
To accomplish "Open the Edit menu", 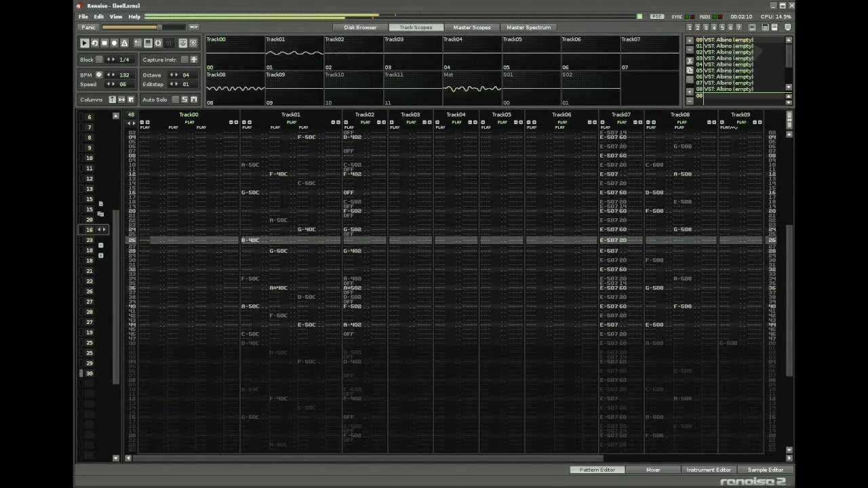I will point(99,16).
